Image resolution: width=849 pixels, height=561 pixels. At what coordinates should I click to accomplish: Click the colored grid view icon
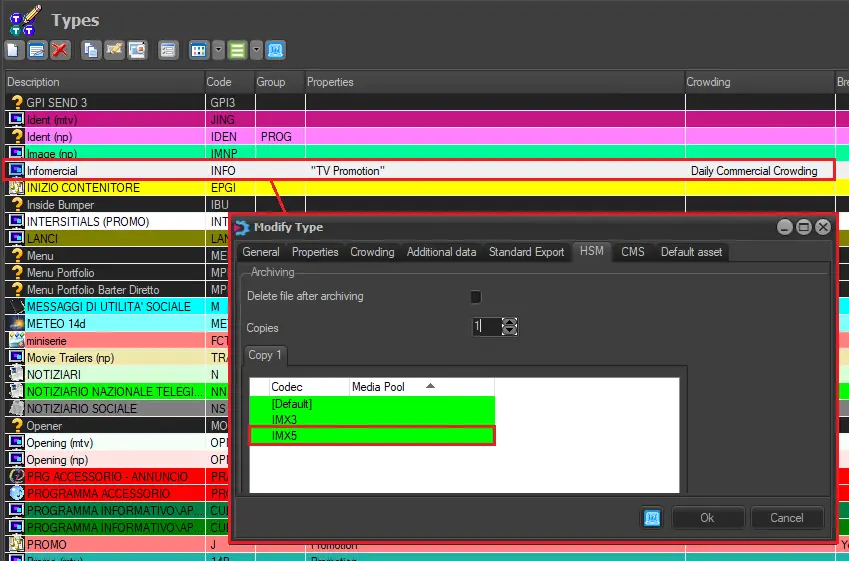pyautogui.click(x=199, y=50)
